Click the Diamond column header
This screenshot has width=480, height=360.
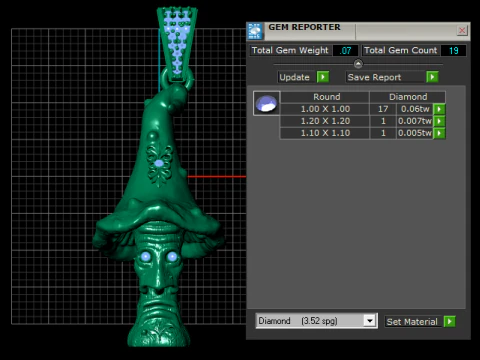408,97
